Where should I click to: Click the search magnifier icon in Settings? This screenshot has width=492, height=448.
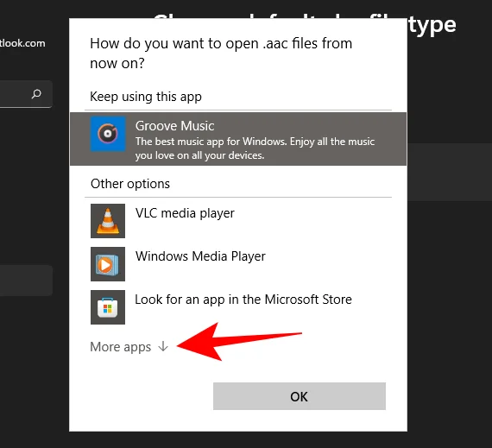click(x=36, y=94)
